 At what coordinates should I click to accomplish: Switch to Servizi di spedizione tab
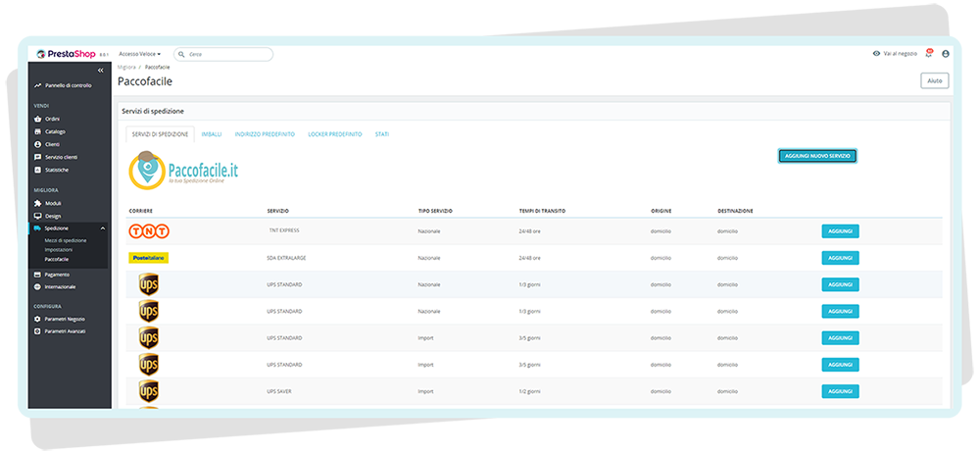click(160, 134)
